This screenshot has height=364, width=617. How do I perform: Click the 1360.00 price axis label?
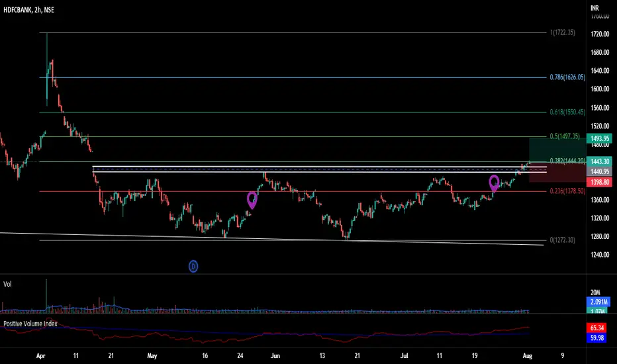[600, 200]
